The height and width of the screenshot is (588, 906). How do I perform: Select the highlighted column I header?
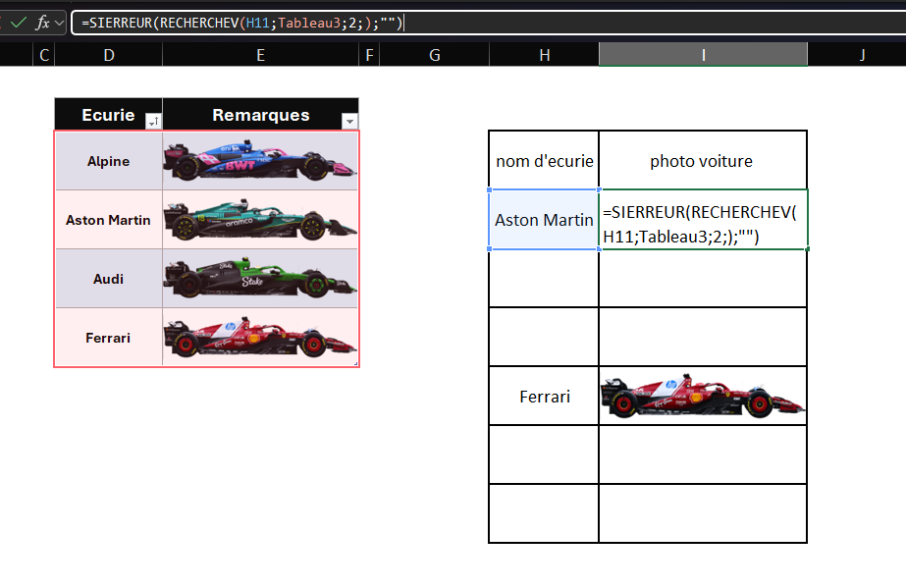pyautogui.click(x=703, y=55)
